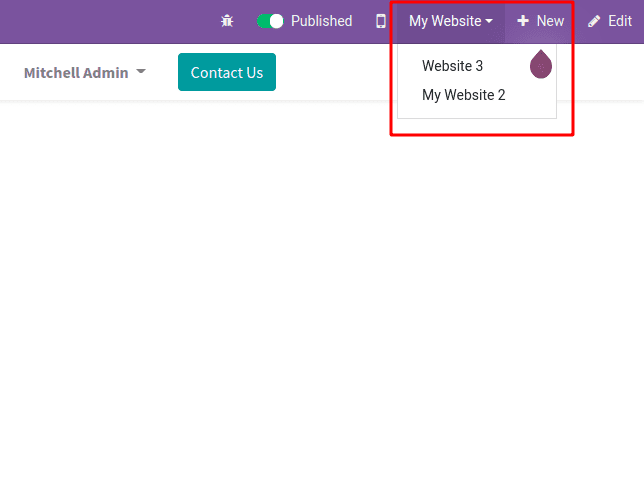Open the Contact Us page
Image resolution: width=644 pixels, height=487 pixels.
click(x=227, y=72)
